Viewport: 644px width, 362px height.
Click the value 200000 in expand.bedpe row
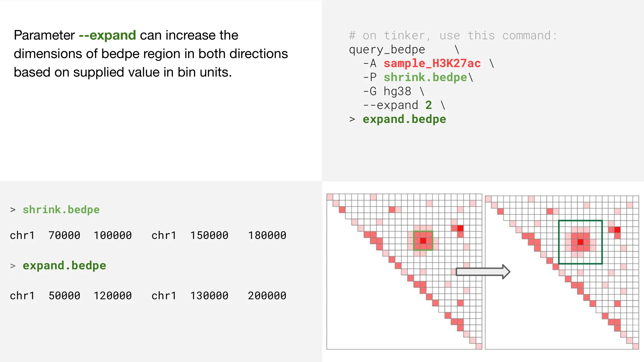click(267, 296)
